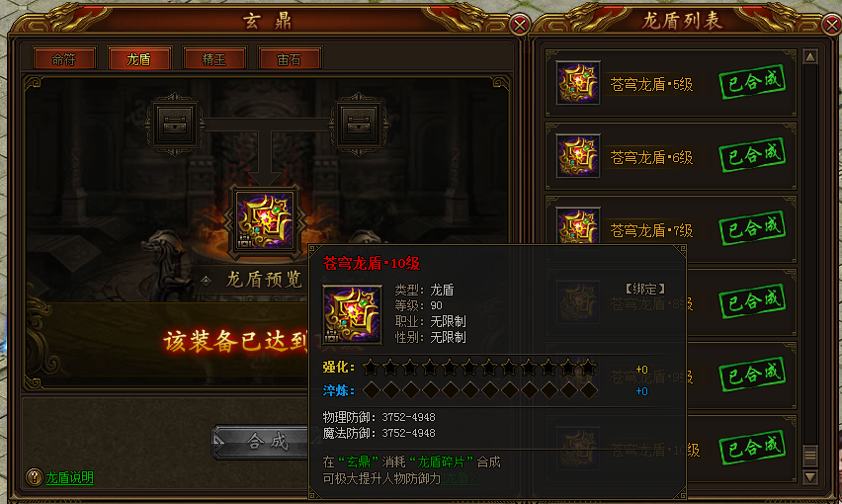This screenshot has height=504, width=842.
Task: Open the 精玉 tab
Action: [214, 59]
